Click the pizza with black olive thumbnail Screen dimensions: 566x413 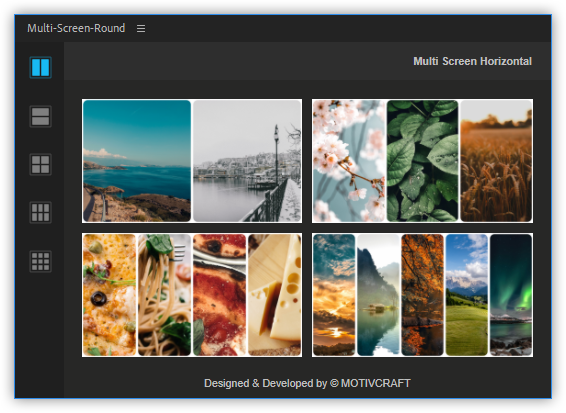click(109, 295)
